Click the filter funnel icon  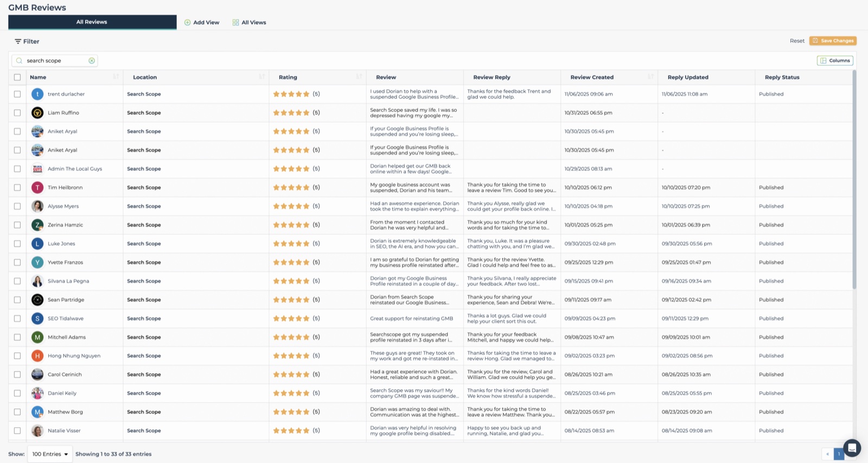pos(18,41)
